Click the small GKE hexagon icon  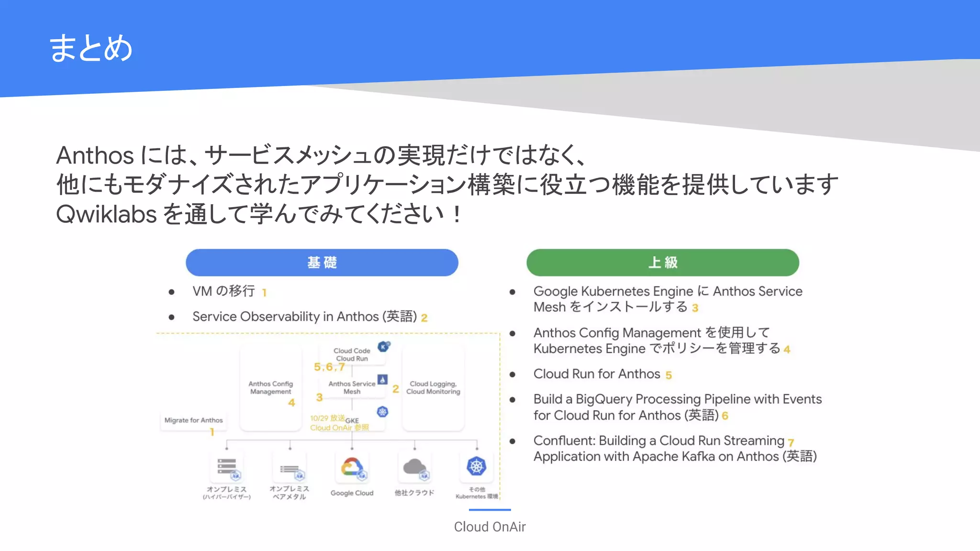[x=382, y=412]
